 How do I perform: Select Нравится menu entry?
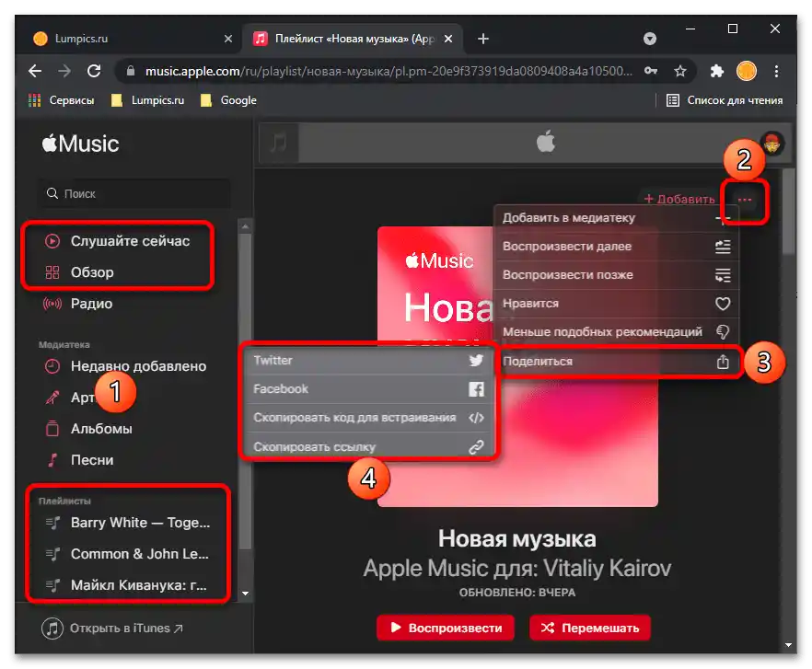coord(616,304)
